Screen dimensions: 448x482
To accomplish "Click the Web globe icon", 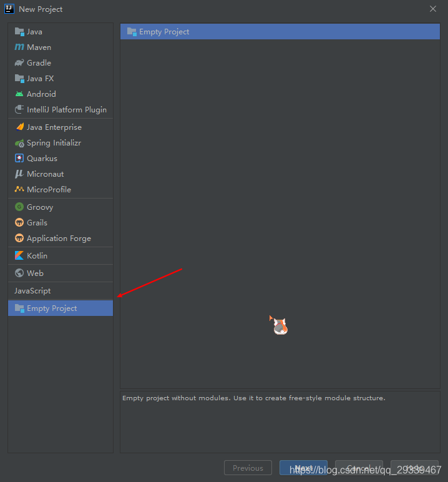I will (19, 273).
